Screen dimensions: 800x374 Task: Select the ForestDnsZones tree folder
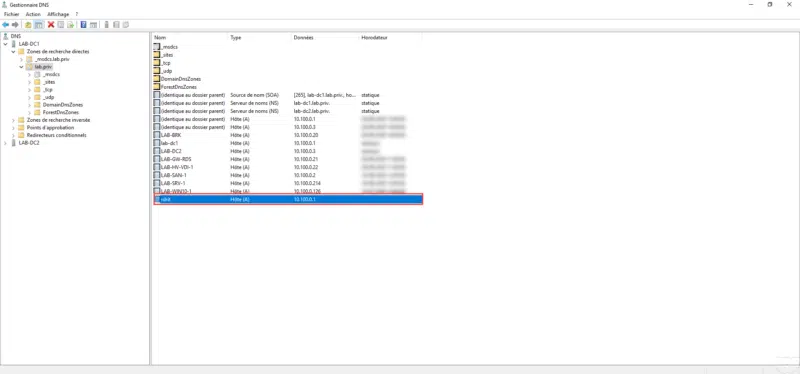[60, 112]
